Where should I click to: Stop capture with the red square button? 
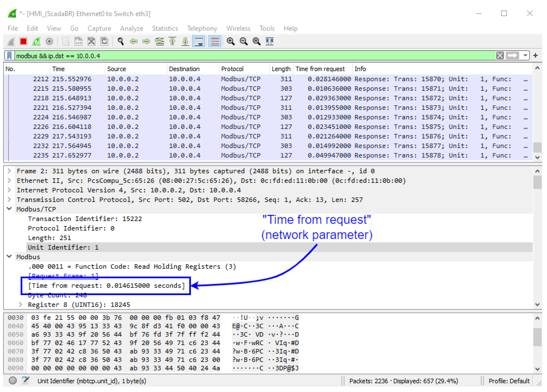coord(23,42)
